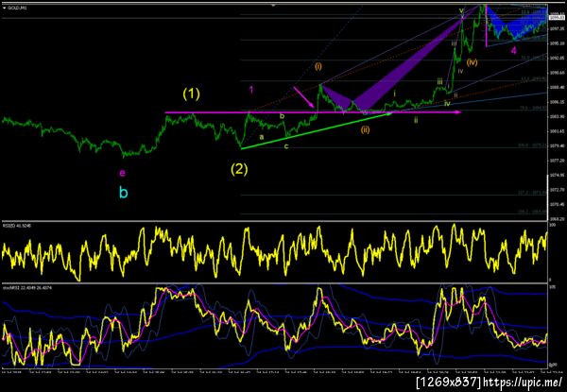Select the white iii label on the rally

454,43
